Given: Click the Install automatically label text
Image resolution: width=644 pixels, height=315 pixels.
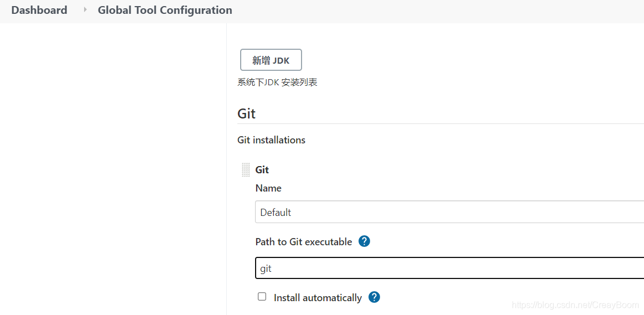Looking at the screenshot, I should 318,298.
